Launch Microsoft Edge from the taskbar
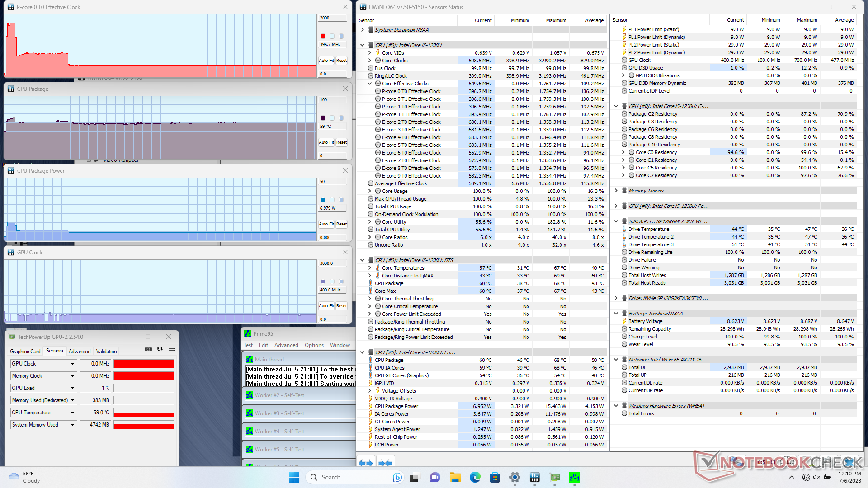The width and height of the screenshot is (868, 488). point(475,477)
